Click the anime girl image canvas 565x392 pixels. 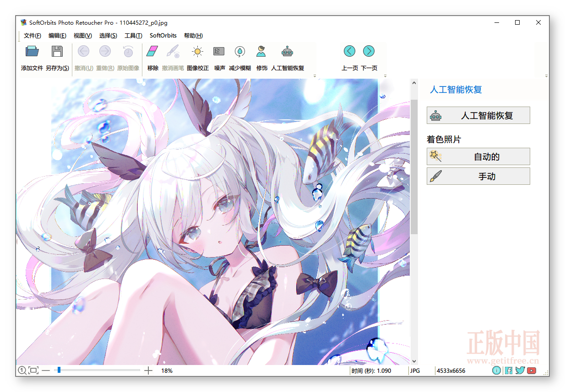pyautogui.click(x=213, y=222)
